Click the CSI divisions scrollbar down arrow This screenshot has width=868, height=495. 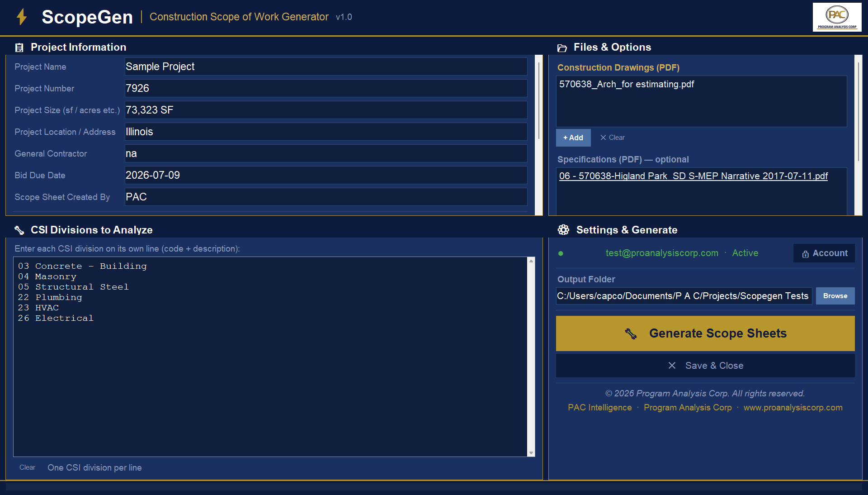(531, 453)
